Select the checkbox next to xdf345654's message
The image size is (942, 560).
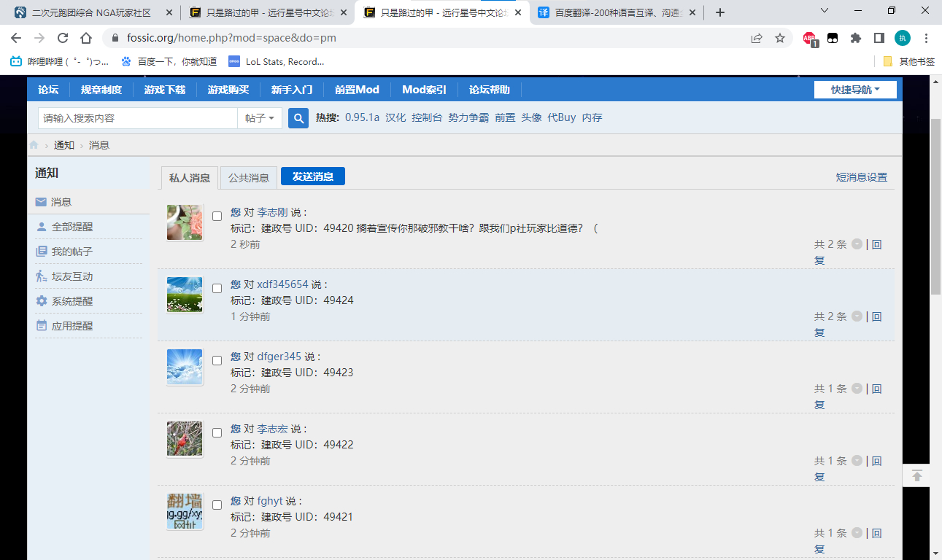pos(216,287)
